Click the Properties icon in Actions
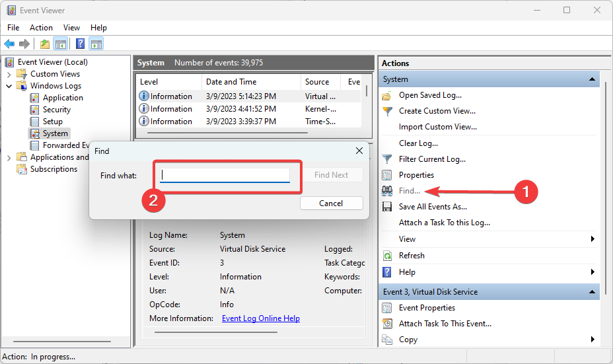Viewport: 613px width, 364px height. click(386, 175)
